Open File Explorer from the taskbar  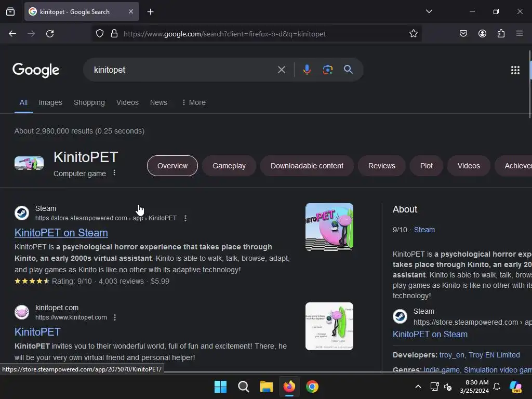[267, 387]
